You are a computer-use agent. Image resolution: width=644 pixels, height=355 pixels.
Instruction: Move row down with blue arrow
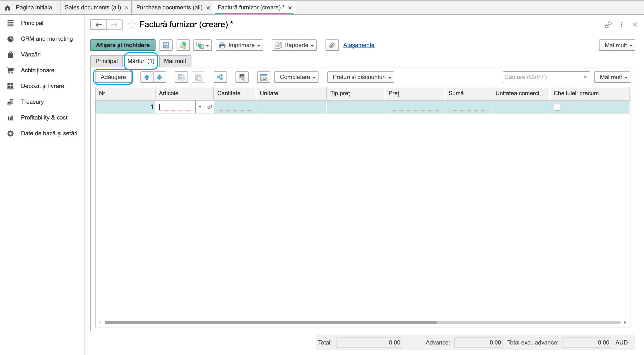pos(159,77)
